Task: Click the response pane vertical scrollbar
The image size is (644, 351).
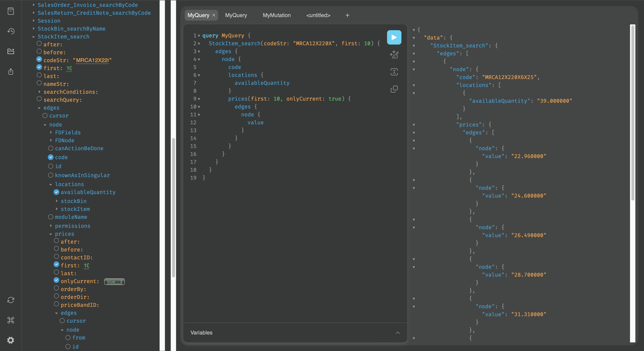Action: point(633,112)
